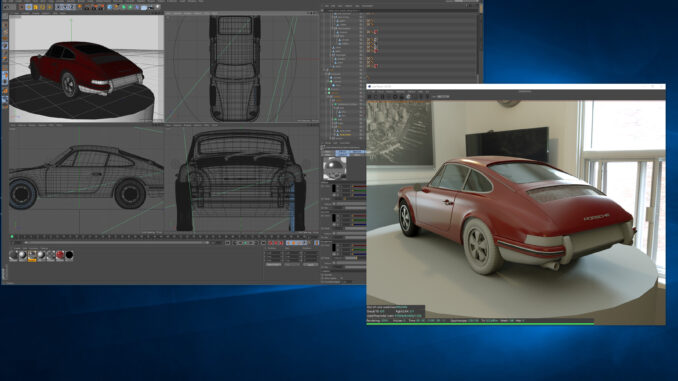Click the material preview sphere in Attribute Manager
This screenshot has width=678, height=381.
click(335, 168)
